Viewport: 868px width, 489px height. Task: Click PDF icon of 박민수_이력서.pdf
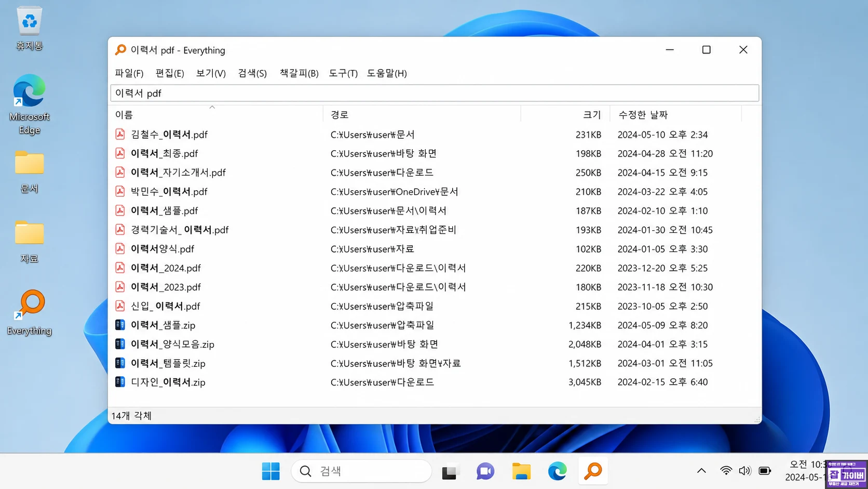120,191
